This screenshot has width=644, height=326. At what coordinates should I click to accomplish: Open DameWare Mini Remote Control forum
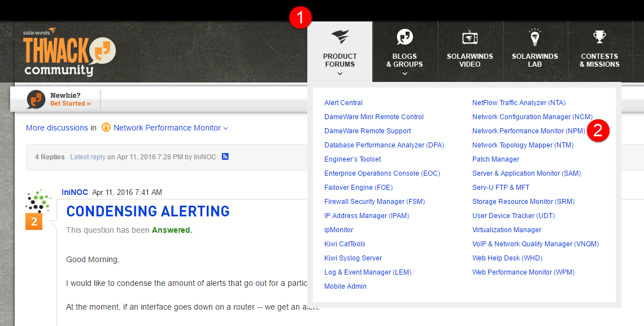tap(374, 116)
